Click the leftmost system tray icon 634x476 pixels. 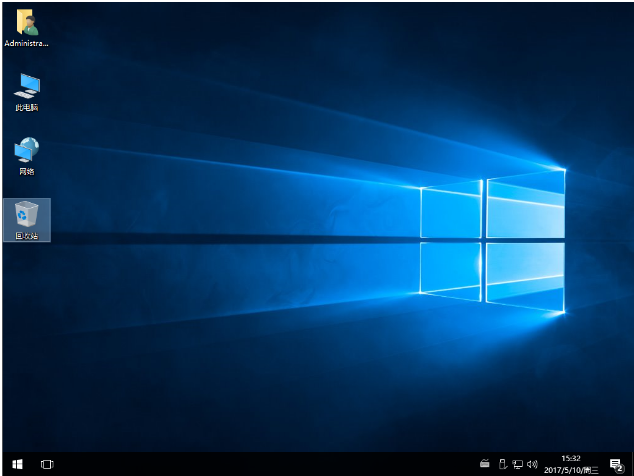click(485, 464)
